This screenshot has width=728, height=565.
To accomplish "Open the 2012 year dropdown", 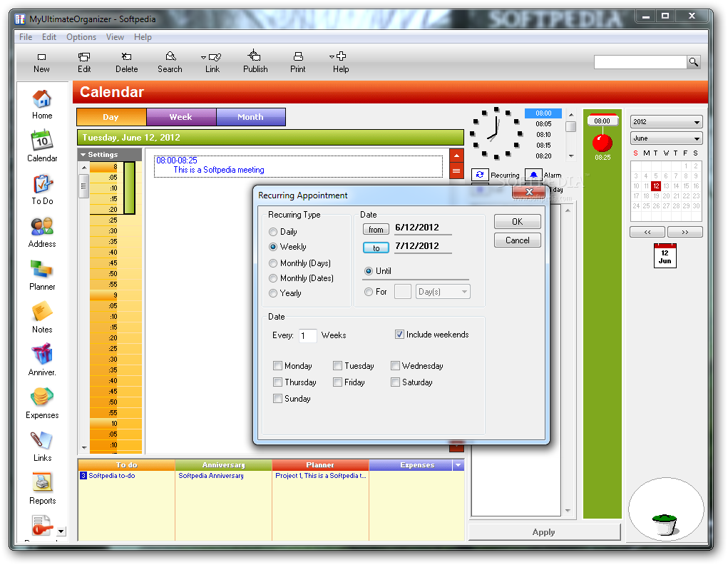I will click(x=666, y=122).
